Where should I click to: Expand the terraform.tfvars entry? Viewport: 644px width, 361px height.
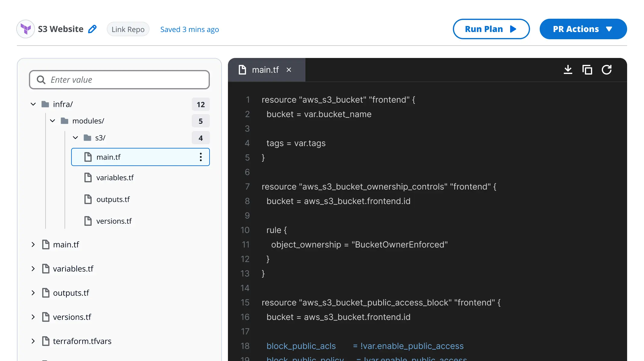point(33,341)
